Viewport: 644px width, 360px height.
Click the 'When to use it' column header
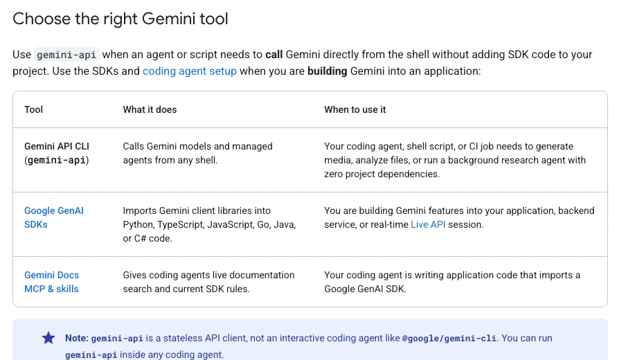(x=355, y=109)
